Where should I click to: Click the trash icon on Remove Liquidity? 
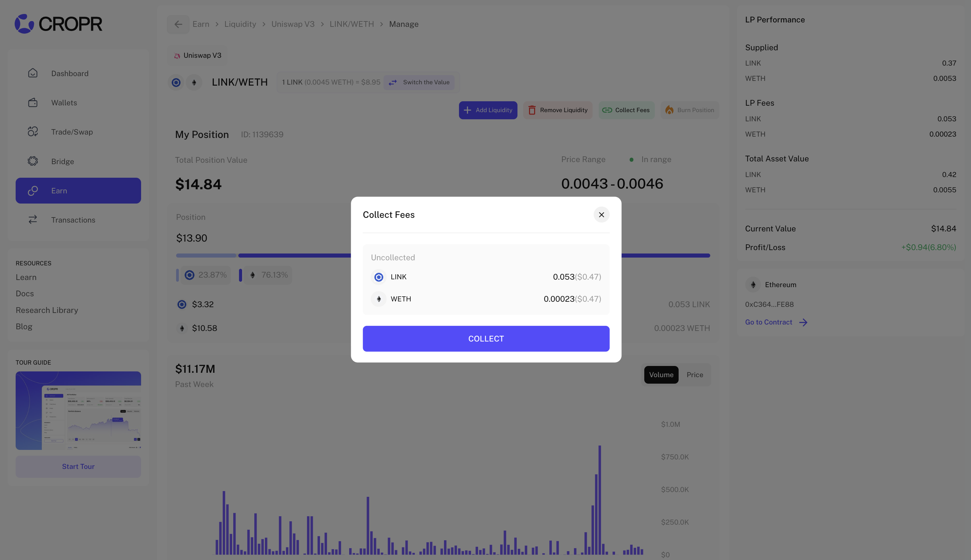click(532, 110)
